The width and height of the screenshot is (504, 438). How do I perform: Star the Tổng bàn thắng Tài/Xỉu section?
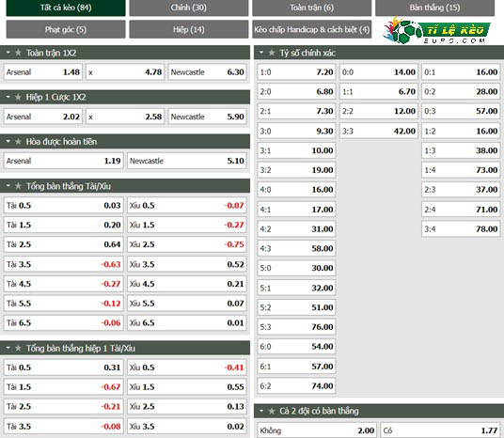coord(18,186)
